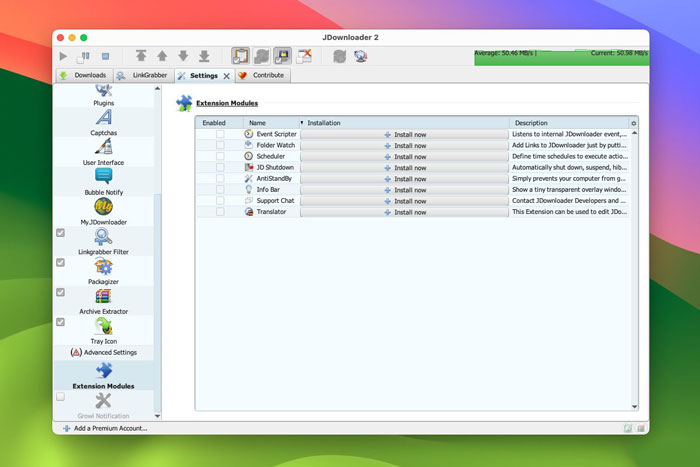Pause downloads using the pause toolbar icon
Screen dimensions: 700x467
pyautogui.click(x=83, y=56)
